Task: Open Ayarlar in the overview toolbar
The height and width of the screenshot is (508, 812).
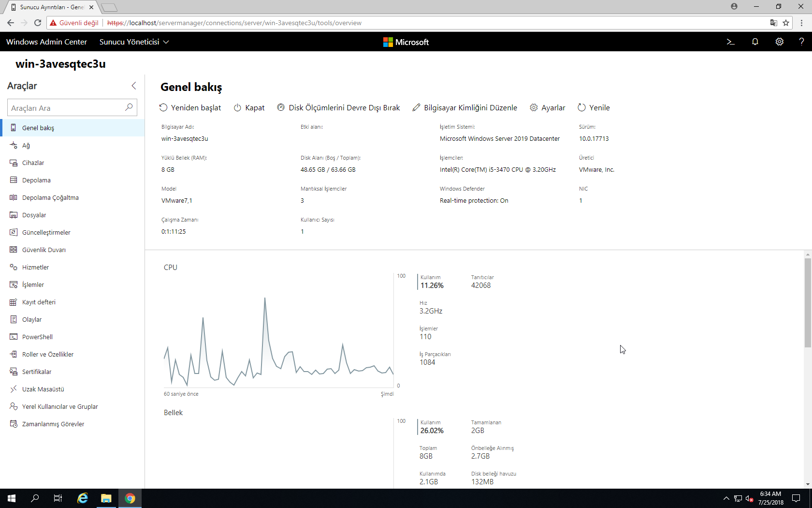Action: (x=547, y=107)
